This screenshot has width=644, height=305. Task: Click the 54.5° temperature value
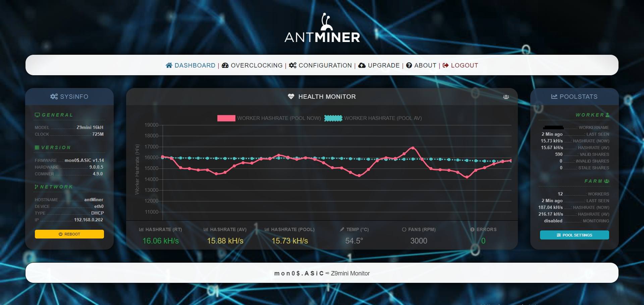tap(354, 241)
